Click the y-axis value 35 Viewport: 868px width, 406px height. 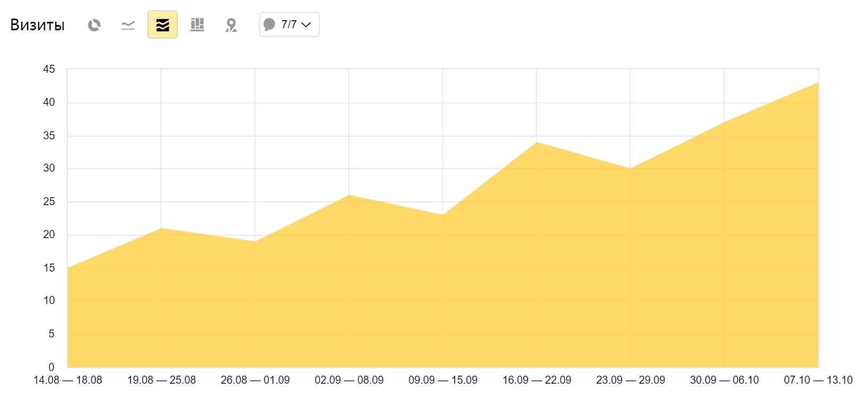[49, 136]
